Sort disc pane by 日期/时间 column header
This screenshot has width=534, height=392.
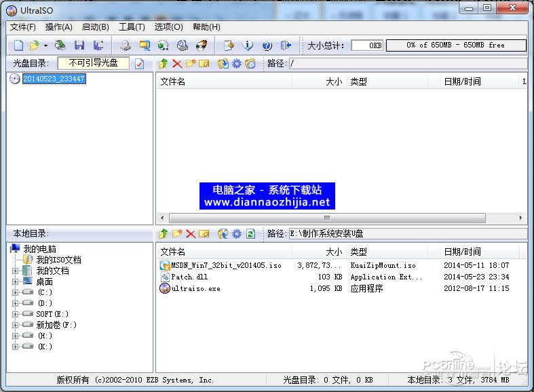pyautogui.click(x=478, y=81)
